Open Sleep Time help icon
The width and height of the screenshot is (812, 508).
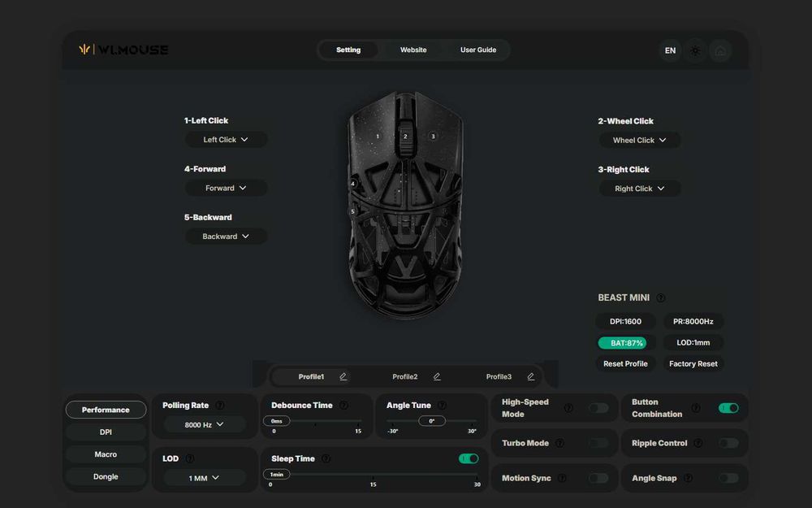pos(326,458)
